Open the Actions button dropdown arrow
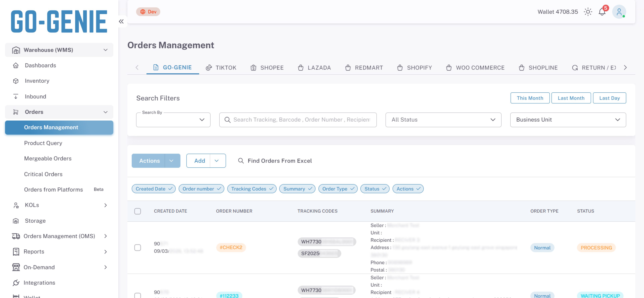 point(171,161)
